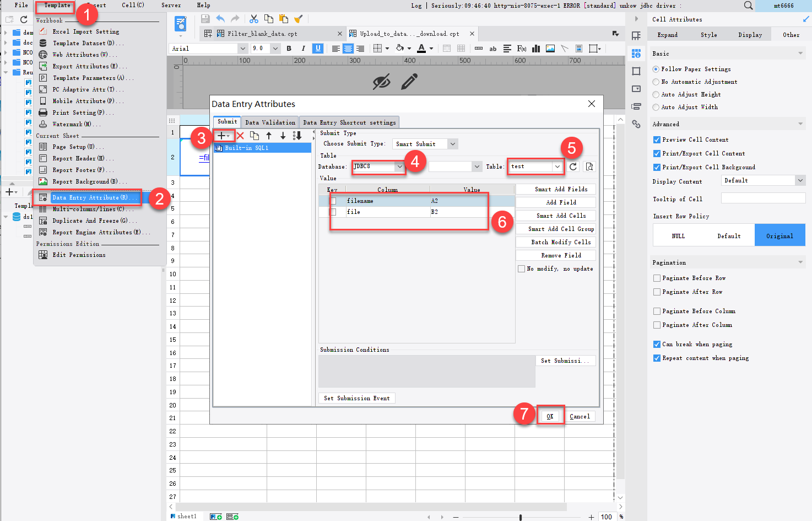
Task: Open the formula editor via F(x) icon
Action: pyautogui.click(x=521, y=48)
